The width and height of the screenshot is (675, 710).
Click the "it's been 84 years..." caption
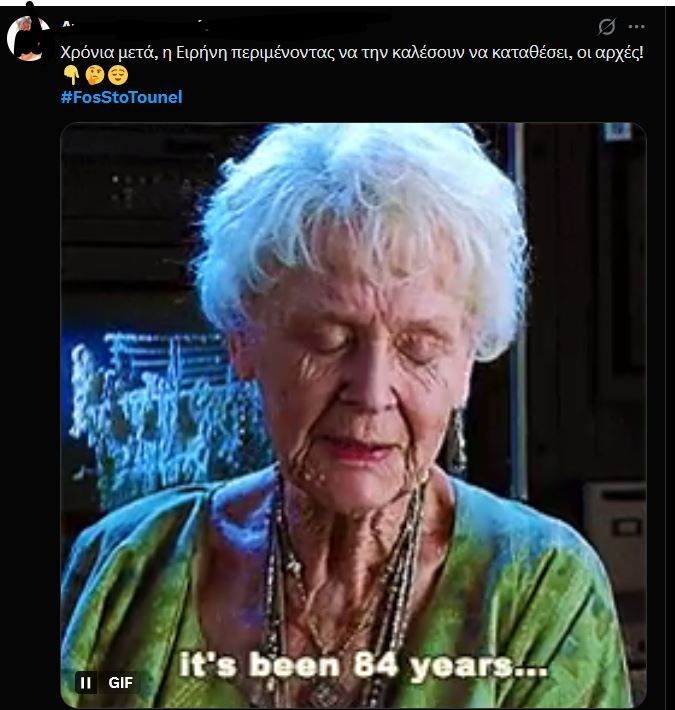(363, 666)
